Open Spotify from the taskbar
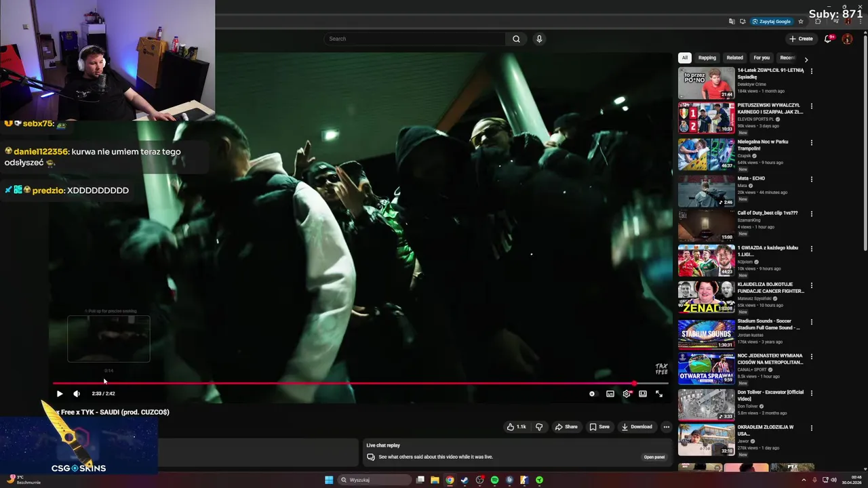Image resolution: width=868 pixels, height=488 pixels. (x=494, y=480)
